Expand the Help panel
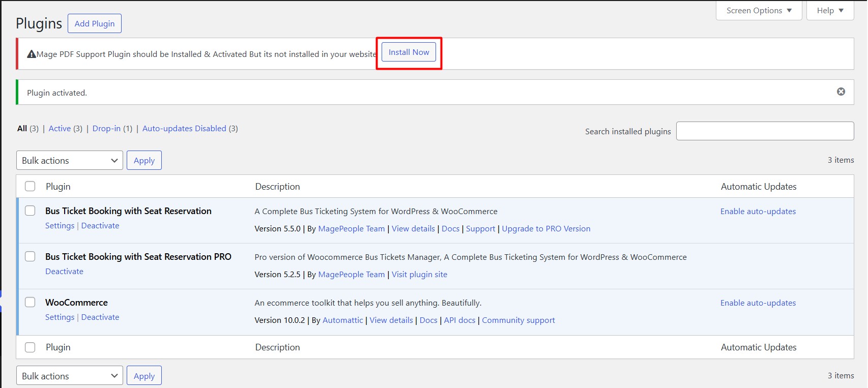This screenshot has height=388, width=868. [830, 11]
